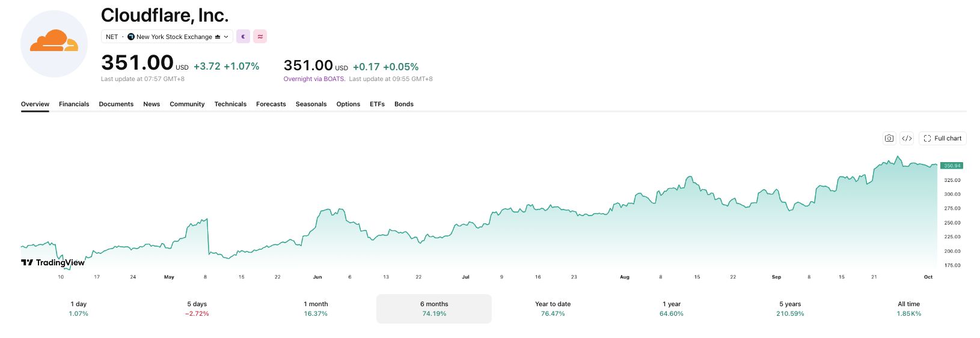The height and width of the screenshot is (338, 980).
Task: Select the Year to date range
Action: [553, 309]
